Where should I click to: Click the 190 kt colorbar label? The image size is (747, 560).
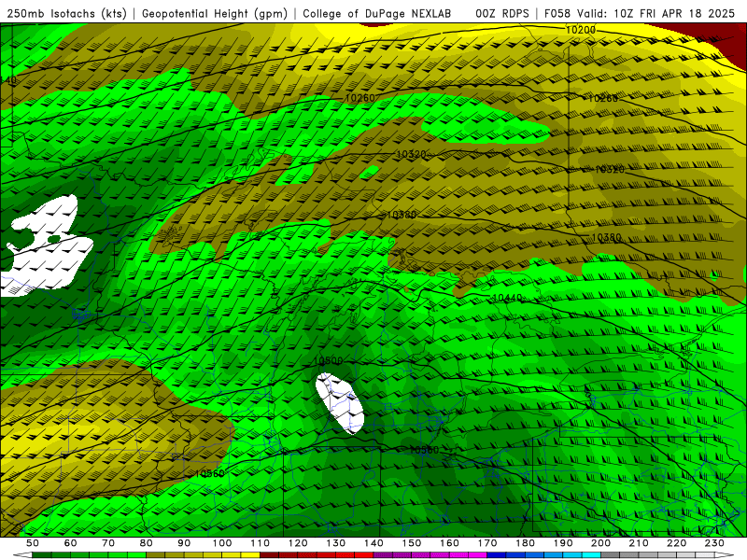pos(563,543)
